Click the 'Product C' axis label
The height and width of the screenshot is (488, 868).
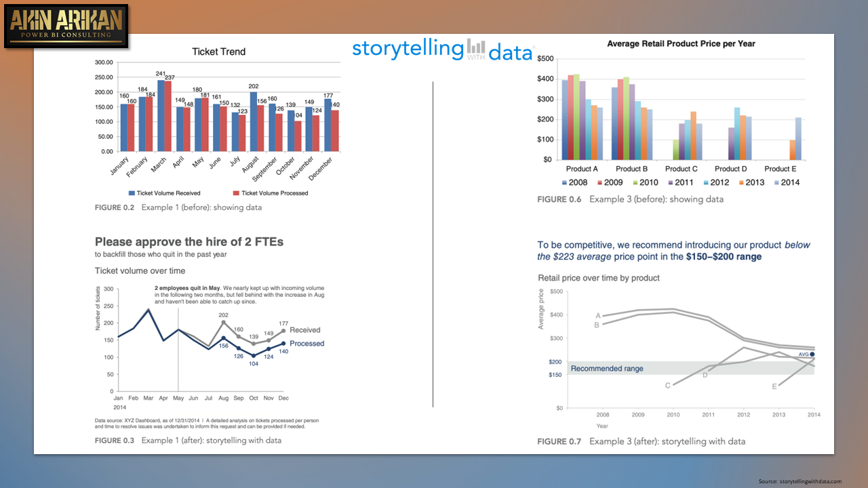[682, 169]
